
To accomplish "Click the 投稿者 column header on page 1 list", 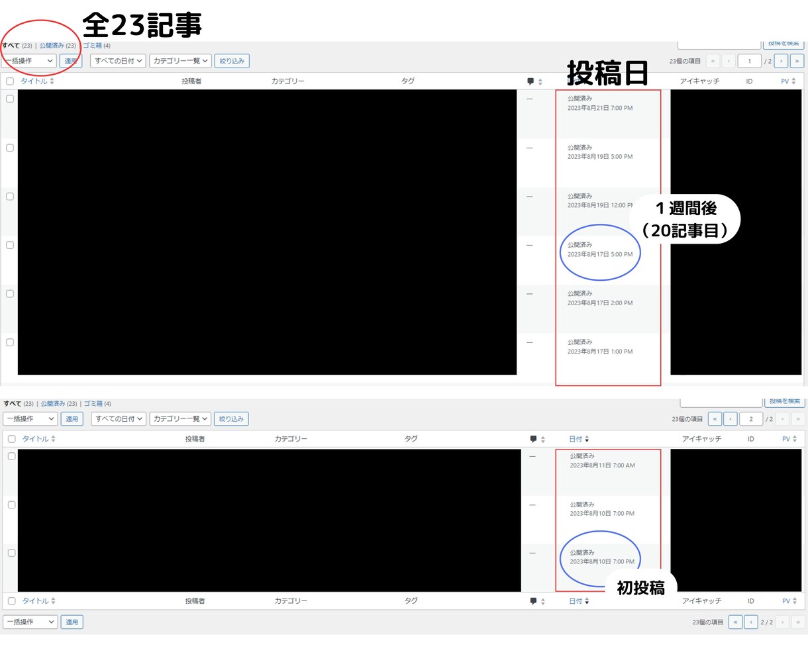I will (x=191, y=81).
